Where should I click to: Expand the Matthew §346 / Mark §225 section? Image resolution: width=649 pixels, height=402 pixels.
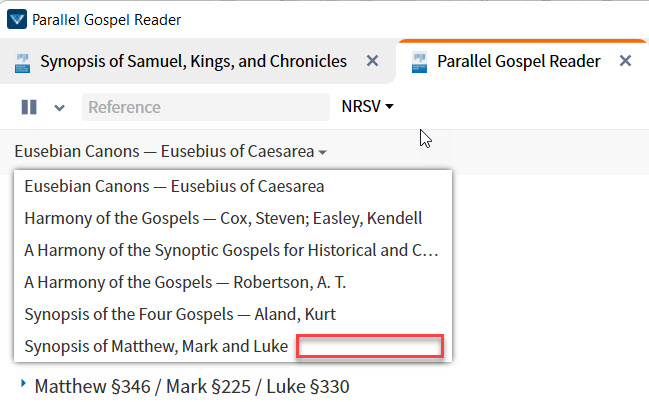tap(23, 384)
